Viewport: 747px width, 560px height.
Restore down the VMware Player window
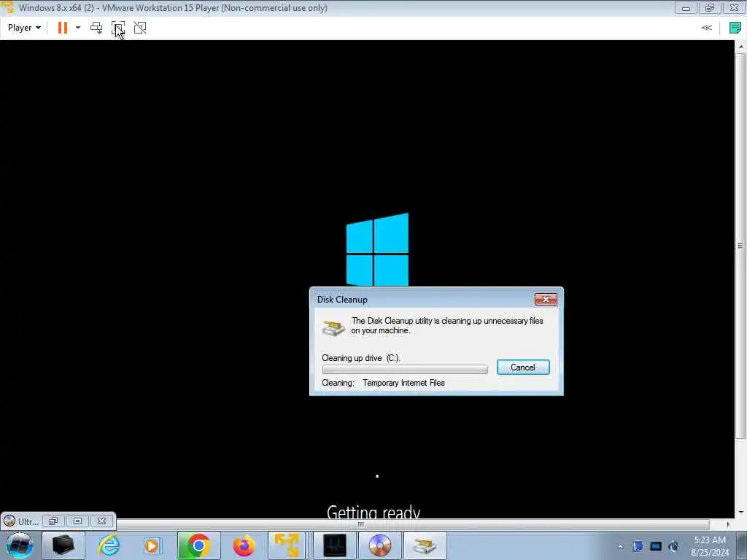point(710,7)
